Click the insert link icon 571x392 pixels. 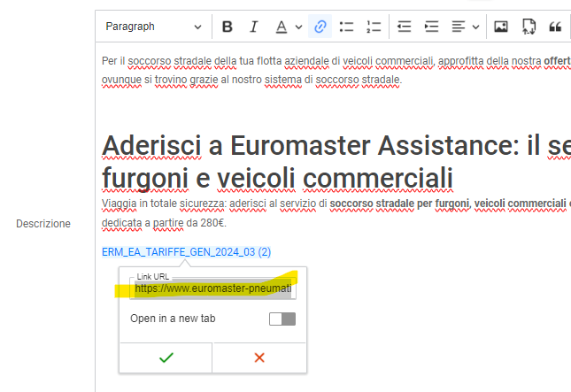[x=320, y=27]
